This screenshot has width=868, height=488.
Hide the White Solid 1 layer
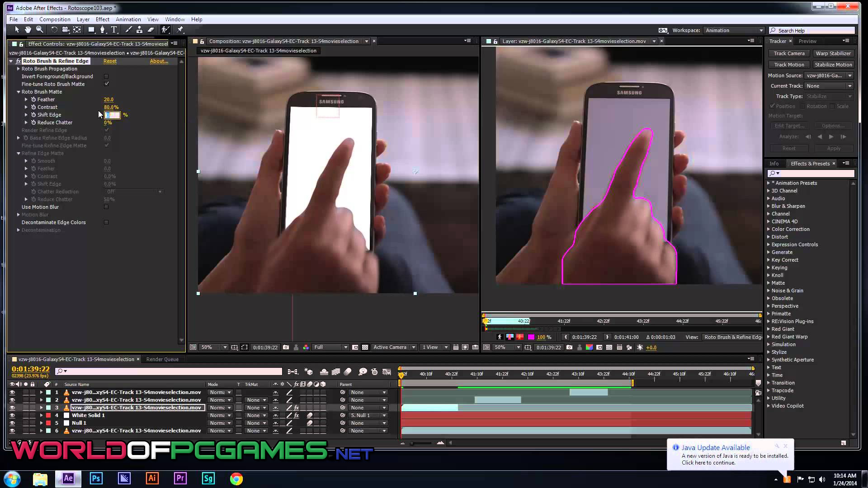coord(12,415)
